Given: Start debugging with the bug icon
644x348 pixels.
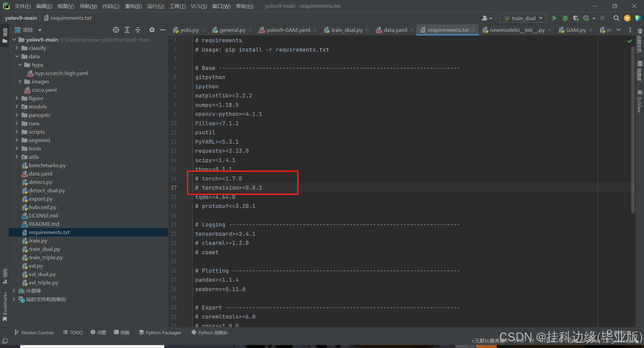Looking at the screenshot, I should [x=565, y=18].
